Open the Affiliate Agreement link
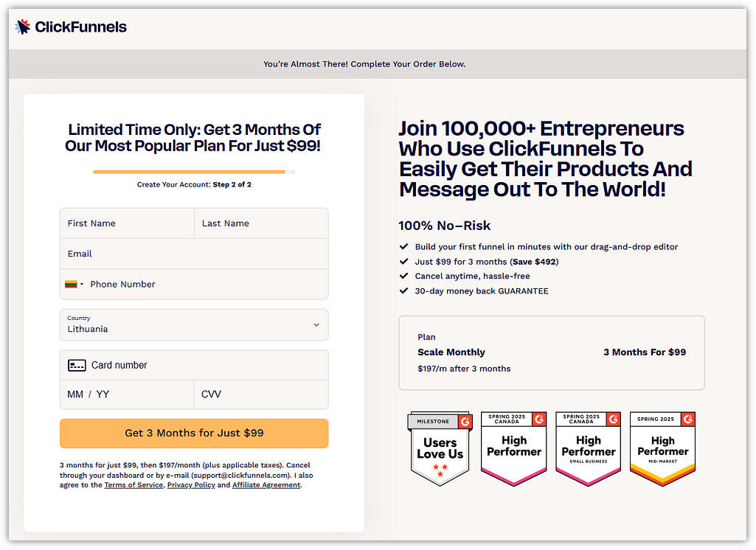Screen dimensions: 756x550 click(266, 485)
